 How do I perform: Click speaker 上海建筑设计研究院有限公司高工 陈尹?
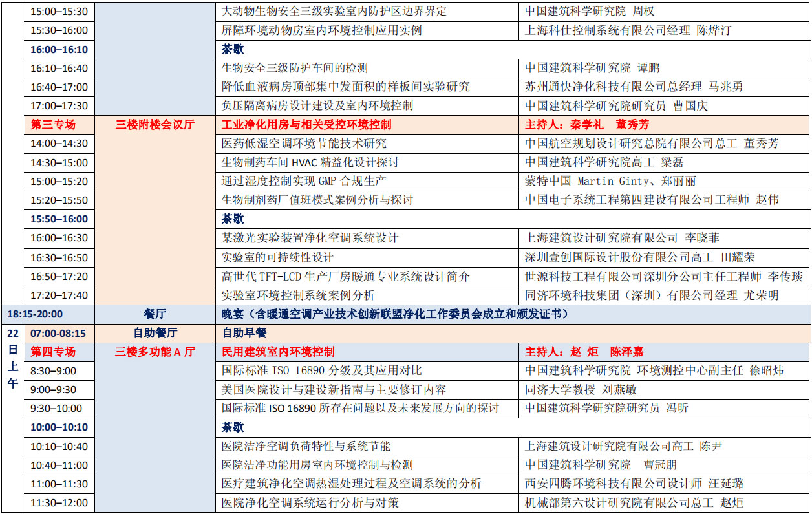(x=624, y=446)
